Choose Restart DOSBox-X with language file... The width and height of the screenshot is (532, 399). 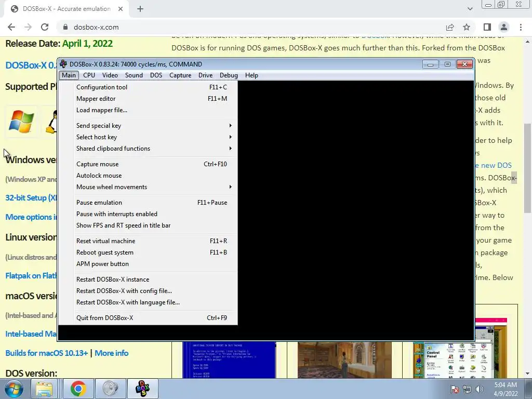(148, 303)
